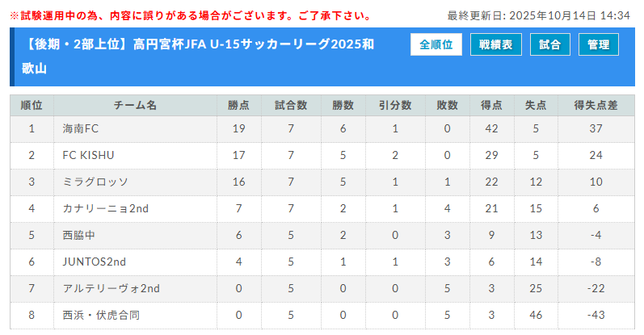
Task: Open team アルテリーヴォ2nd
Action: click(111, 288)
